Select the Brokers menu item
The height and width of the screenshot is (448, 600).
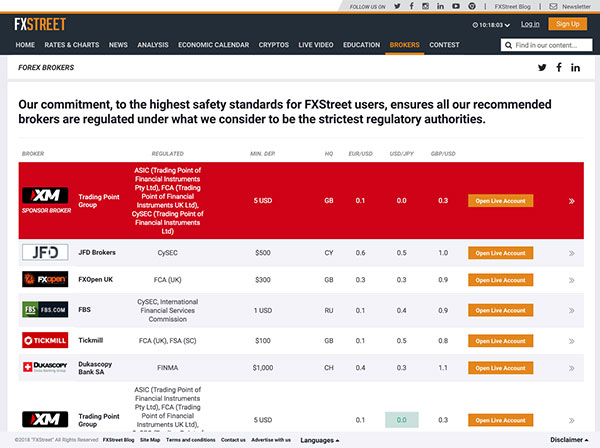coord(404,45)
